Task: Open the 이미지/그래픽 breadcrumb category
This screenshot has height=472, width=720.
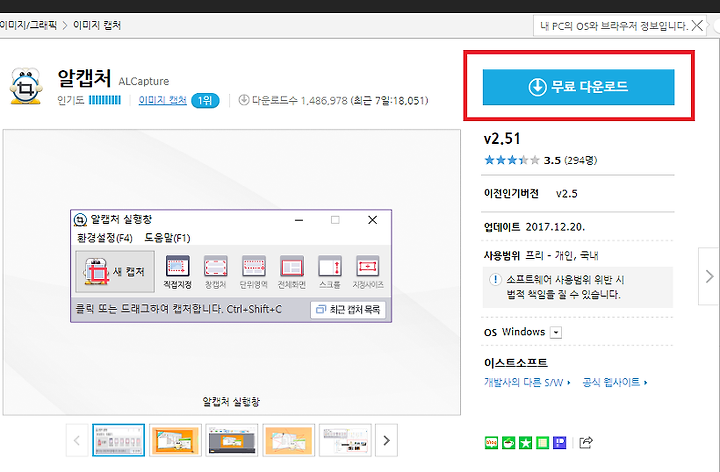Action: click(28, 25)
